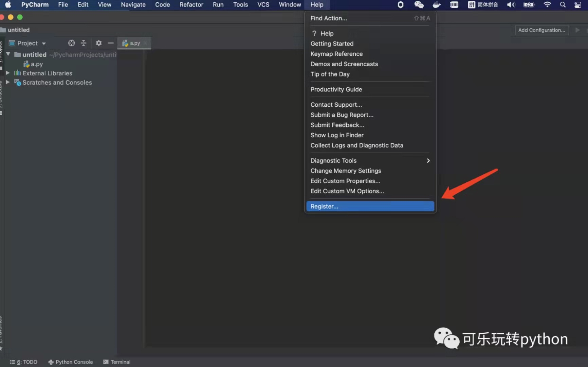The height and width of the screenshot is (367, 588).
Task: Close the a.py editor tab
Action: [145, 43]
